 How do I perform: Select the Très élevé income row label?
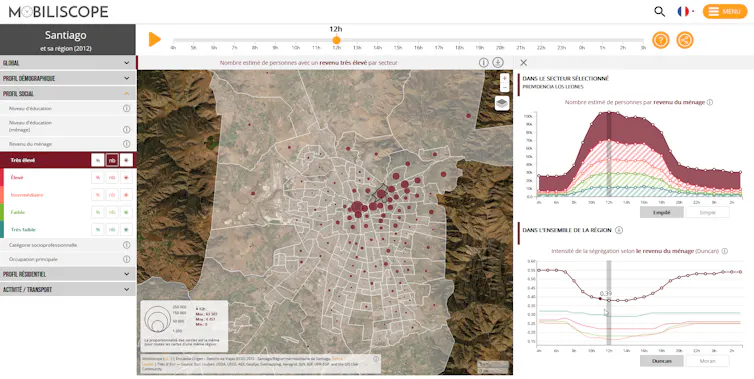point(23,160)
